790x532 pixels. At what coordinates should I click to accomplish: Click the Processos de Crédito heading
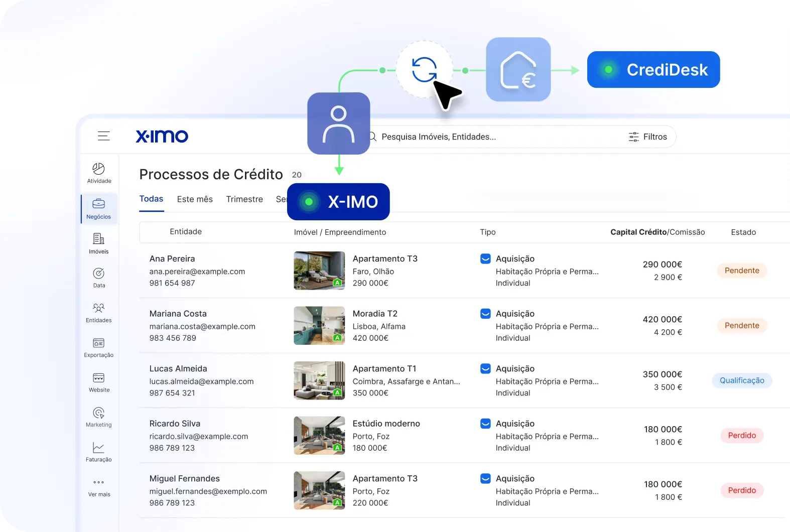coord(211,174)
